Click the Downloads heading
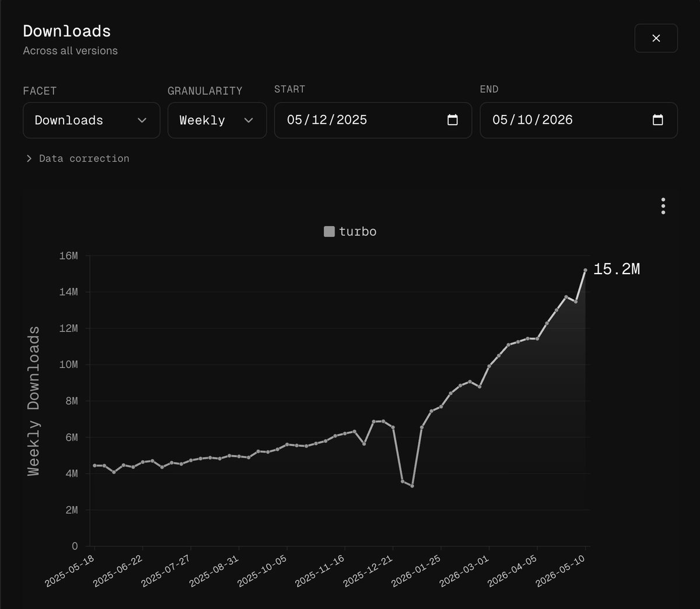 (x=67, y=31)
